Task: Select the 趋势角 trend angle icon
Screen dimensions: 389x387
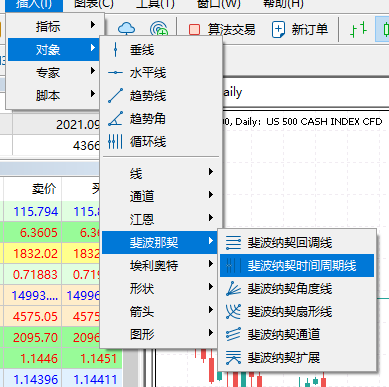Action: click(115, 119)
